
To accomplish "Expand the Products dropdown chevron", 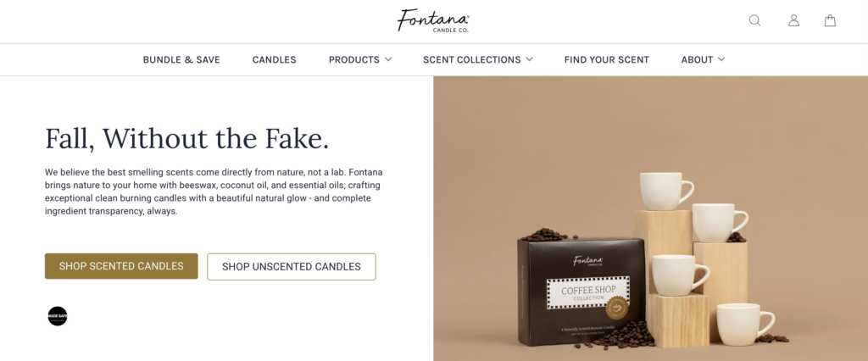I will tap(388, 59).
